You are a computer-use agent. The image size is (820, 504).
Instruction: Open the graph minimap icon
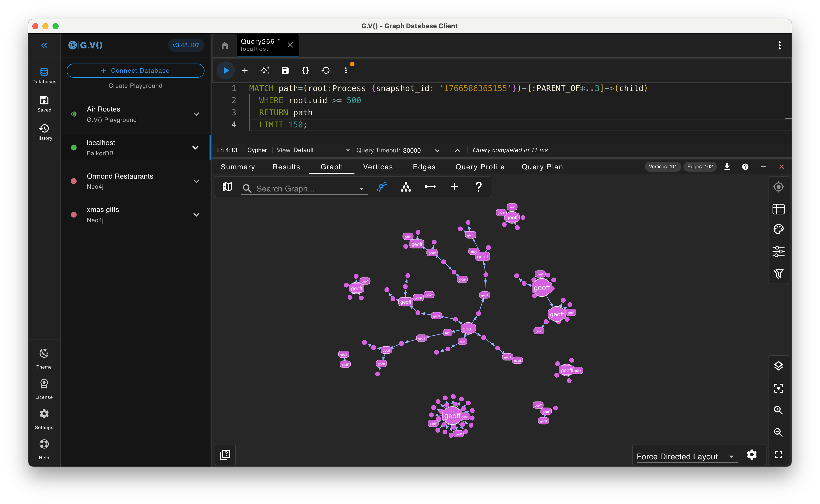227,187
